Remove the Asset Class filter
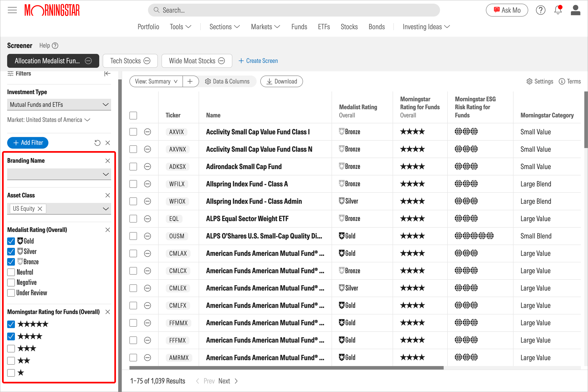The image size is (588, 392). coord(108,195)
